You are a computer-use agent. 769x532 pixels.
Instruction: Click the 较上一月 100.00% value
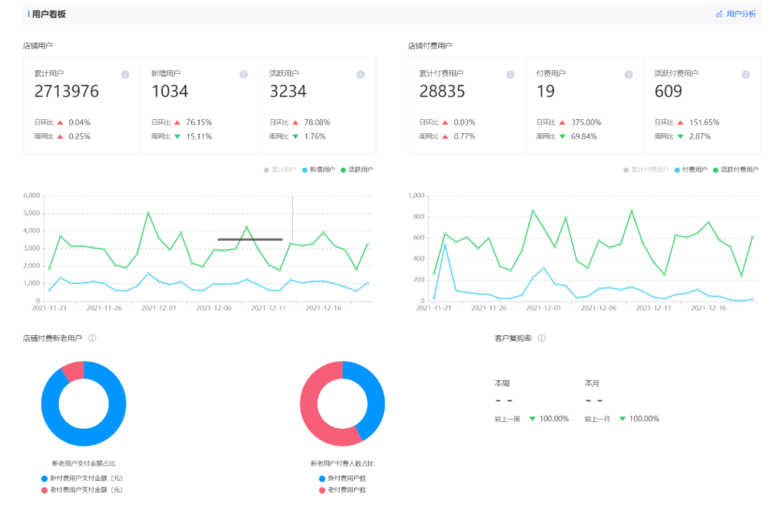645,419
